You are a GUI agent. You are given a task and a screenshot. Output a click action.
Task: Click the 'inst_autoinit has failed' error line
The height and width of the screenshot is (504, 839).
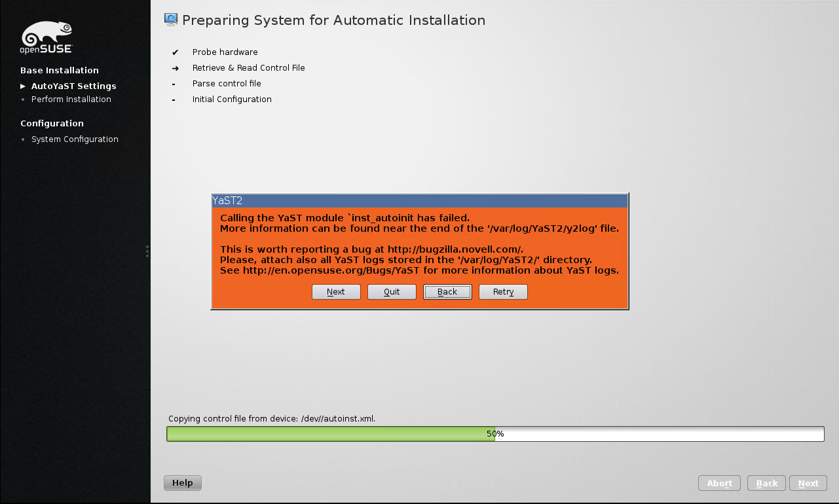point(345,218)
